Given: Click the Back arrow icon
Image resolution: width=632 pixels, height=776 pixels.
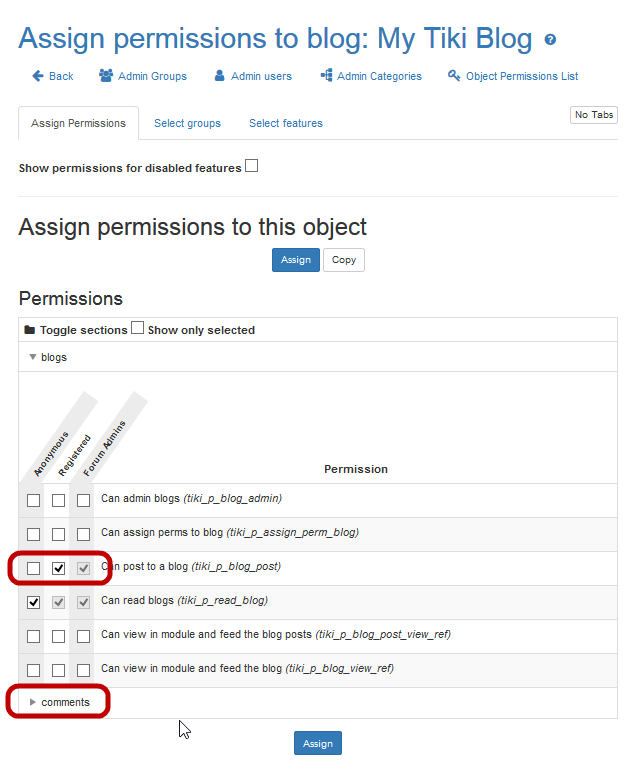Looking at the screenshot, I should click(x=38, y=76).
